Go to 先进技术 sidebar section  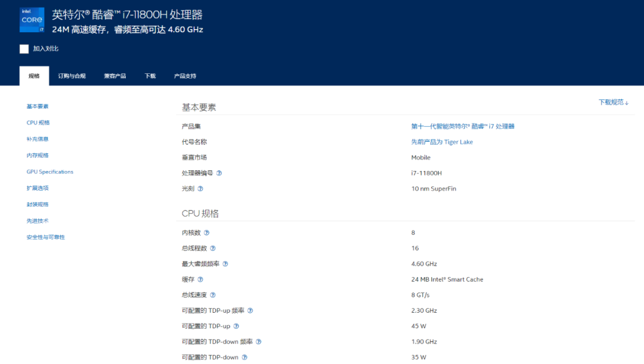point(38,221)
